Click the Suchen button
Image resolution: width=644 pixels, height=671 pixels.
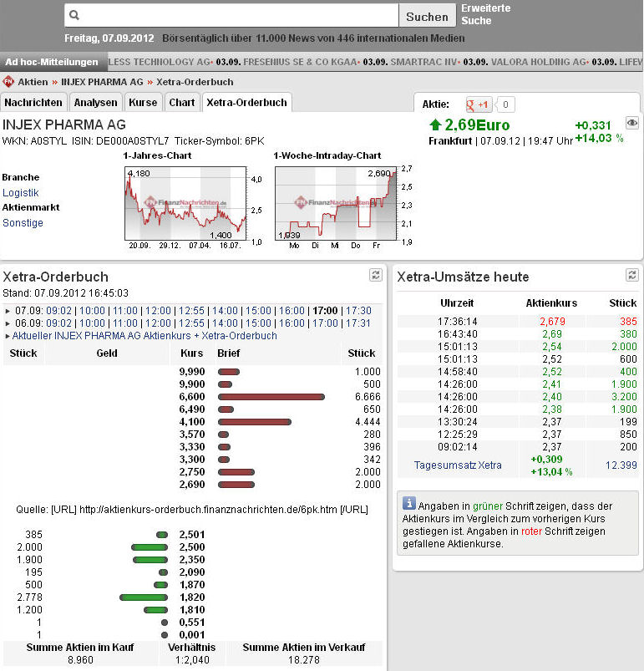[x=427, y=17]
